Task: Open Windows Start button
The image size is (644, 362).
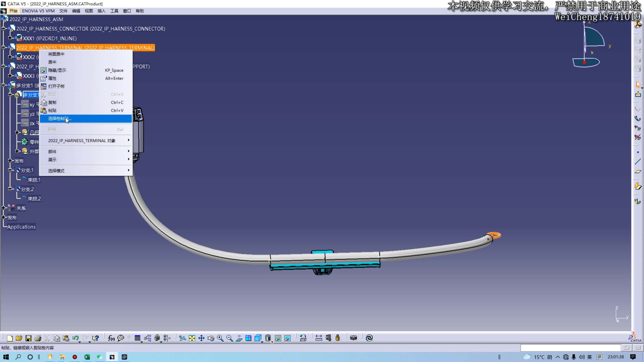Action: 6,357
